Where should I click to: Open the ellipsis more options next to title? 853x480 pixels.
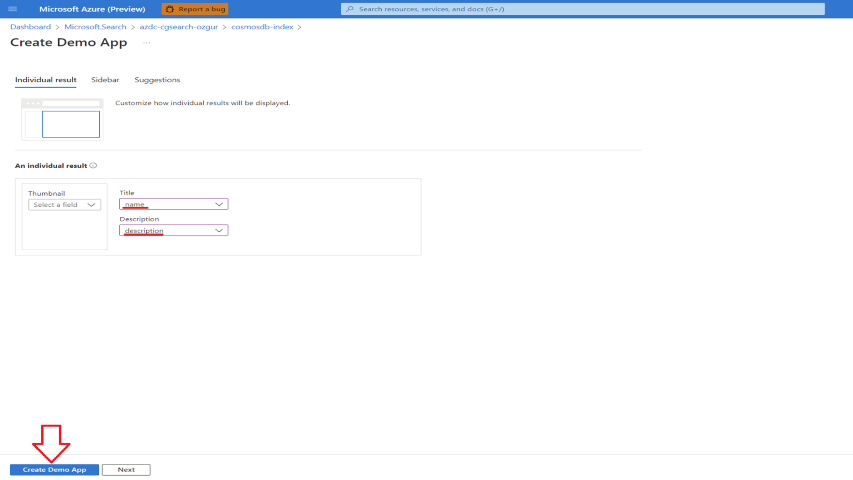tap(147, 42)
